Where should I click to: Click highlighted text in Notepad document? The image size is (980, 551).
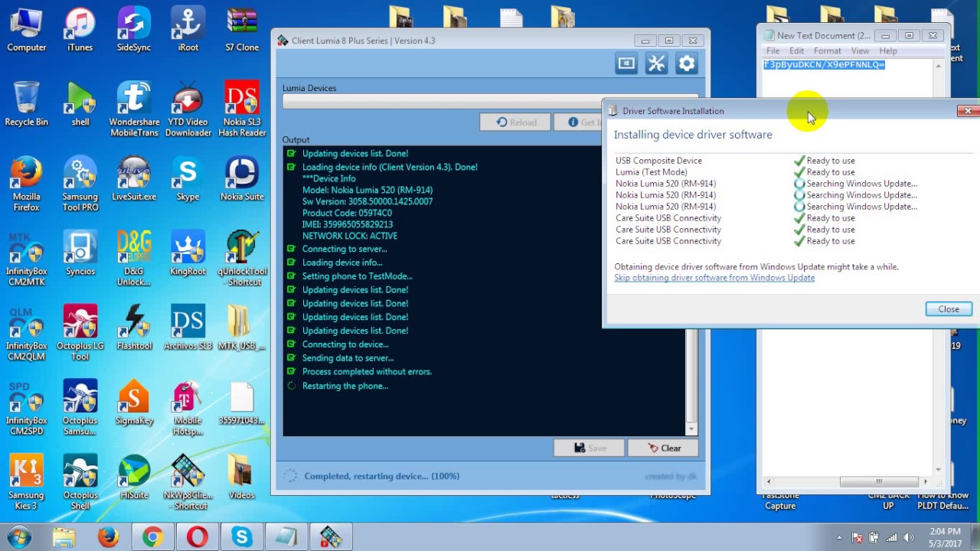tap(824, 65)
